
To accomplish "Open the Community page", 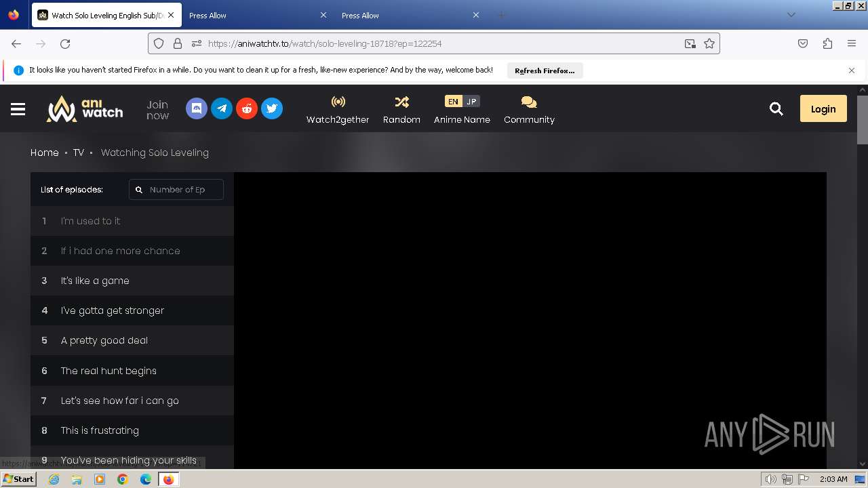I will [529, 110].
